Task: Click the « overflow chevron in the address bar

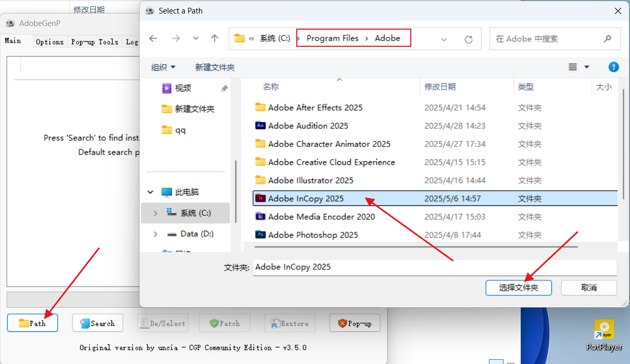Action: (x=251, y=38)
